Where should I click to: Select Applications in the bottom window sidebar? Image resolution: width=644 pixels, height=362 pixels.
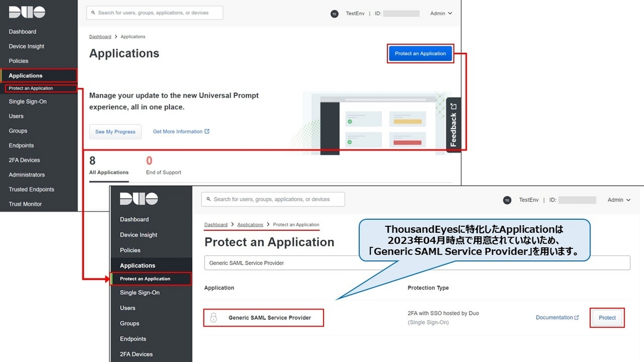[137, 265]
